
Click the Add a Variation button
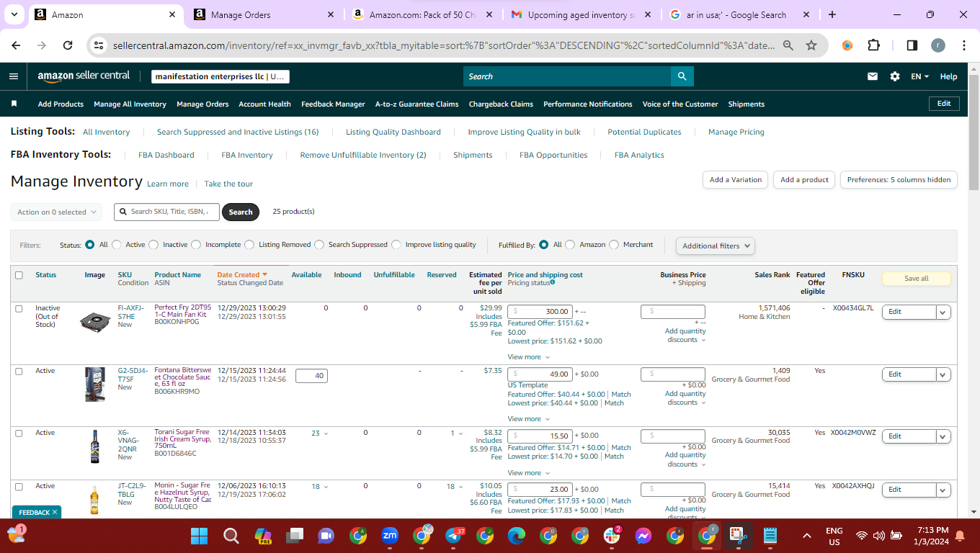pyautogui.click(x=735, y=180)
